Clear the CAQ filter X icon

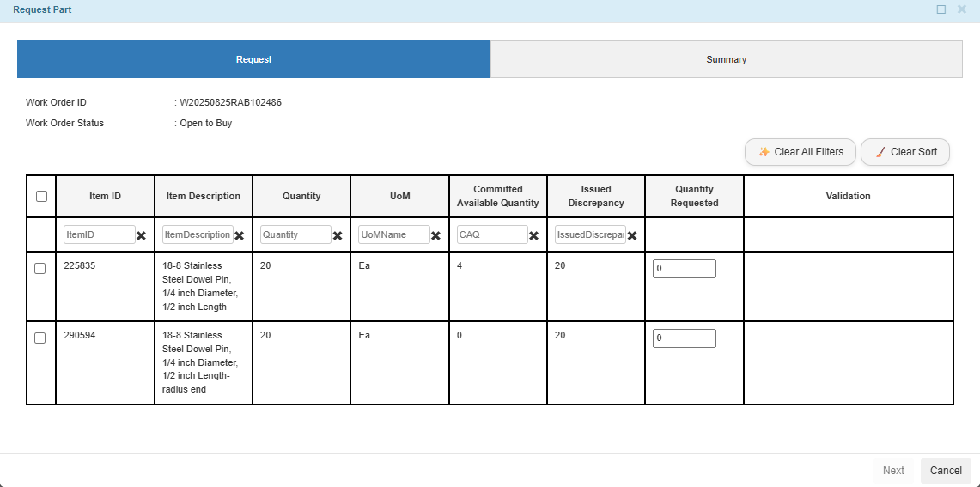pyautogui.click(x=533, y=235)
